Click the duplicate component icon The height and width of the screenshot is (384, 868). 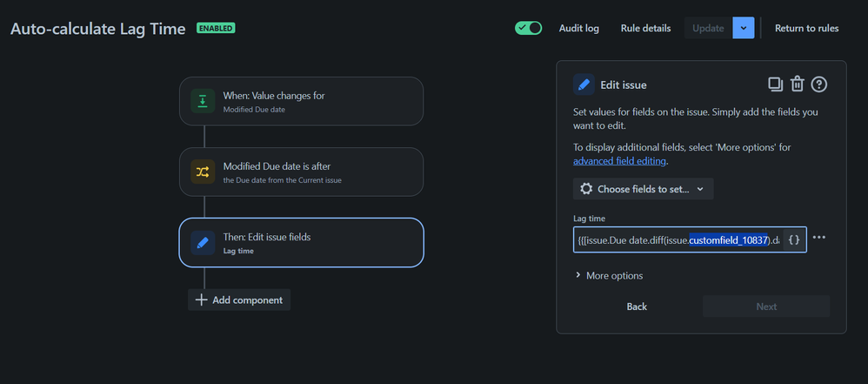[x=775, y=84]
